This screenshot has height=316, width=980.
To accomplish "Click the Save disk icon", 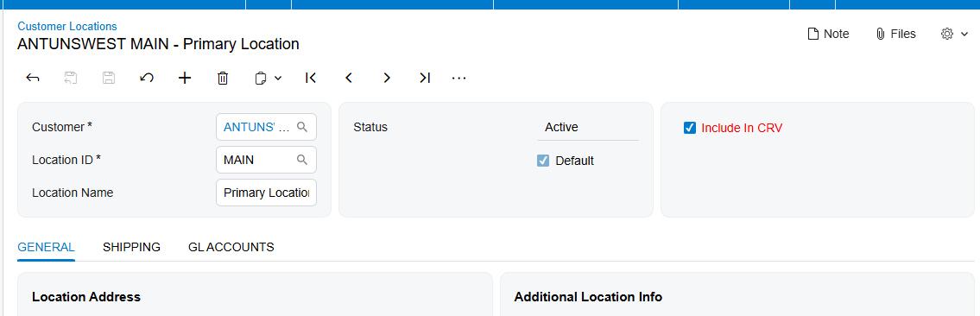I will tap(109, 78).
